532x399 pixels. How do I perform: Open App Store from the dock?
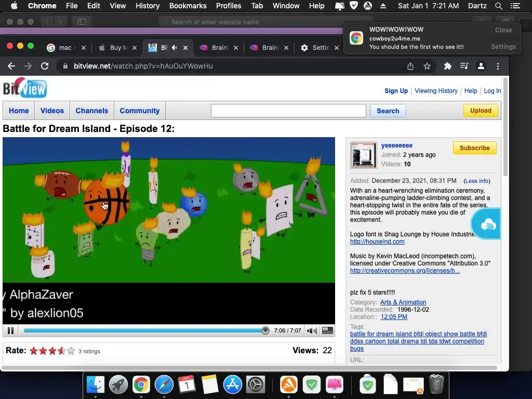232,384
